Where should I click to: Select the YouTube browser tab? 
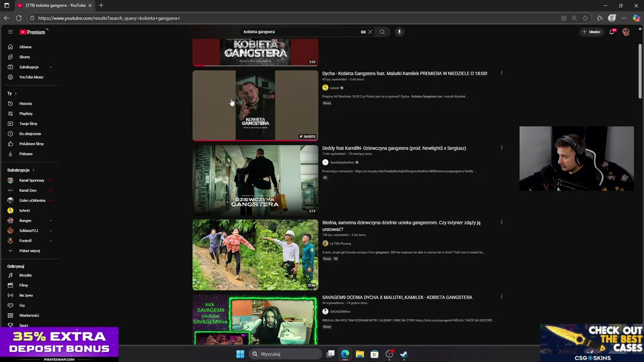(x=54, y=6)
